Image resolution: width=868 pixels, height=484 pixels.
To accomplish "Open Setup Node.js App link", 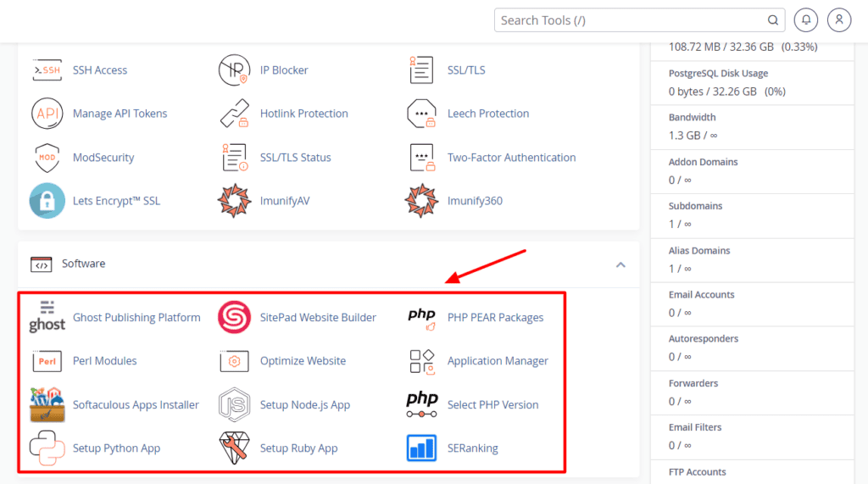I will (305, 405).
